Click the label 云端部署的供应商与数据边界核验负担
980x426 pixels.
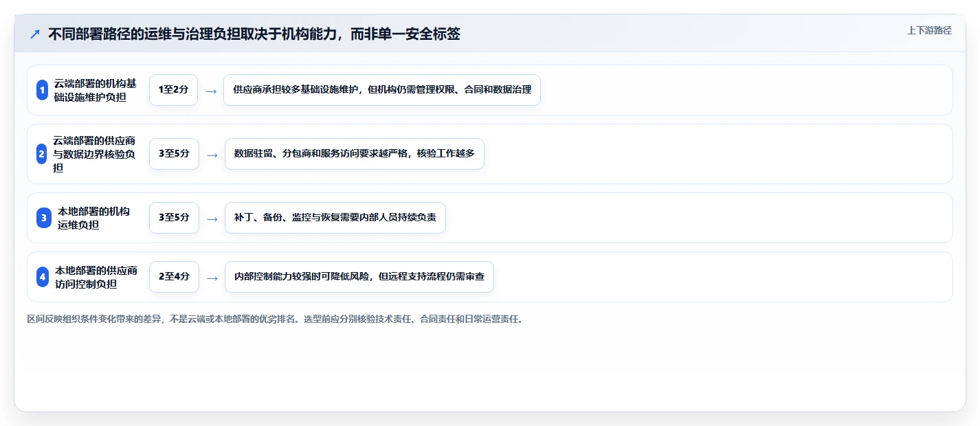94,154
